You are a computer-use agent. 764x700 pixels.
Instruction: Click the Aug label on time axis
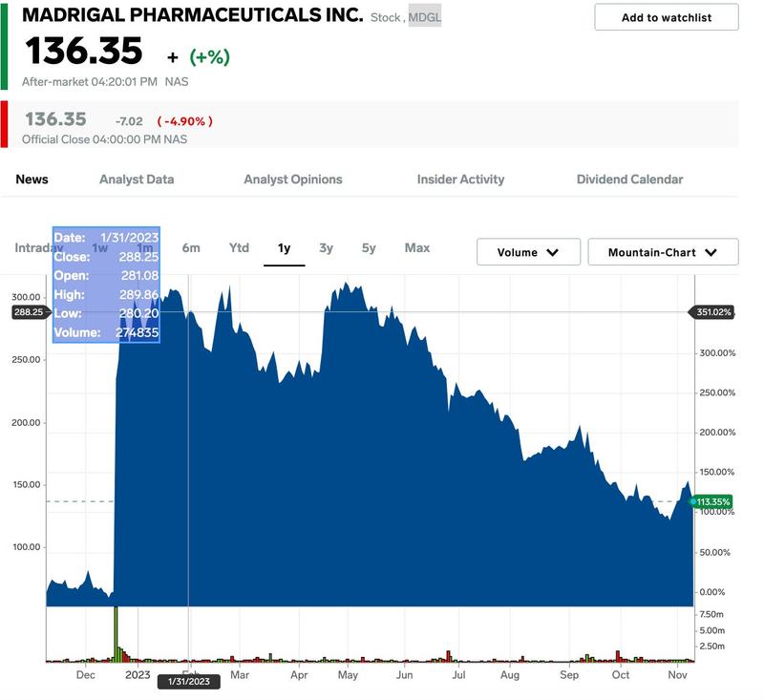(510, 675)
